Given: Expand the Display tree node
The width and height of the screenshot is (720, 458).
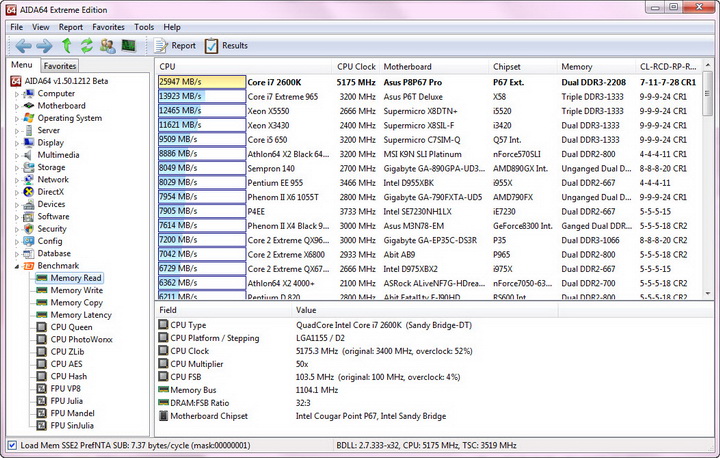Looking at the screenshot, I should (x=17, y=143).
